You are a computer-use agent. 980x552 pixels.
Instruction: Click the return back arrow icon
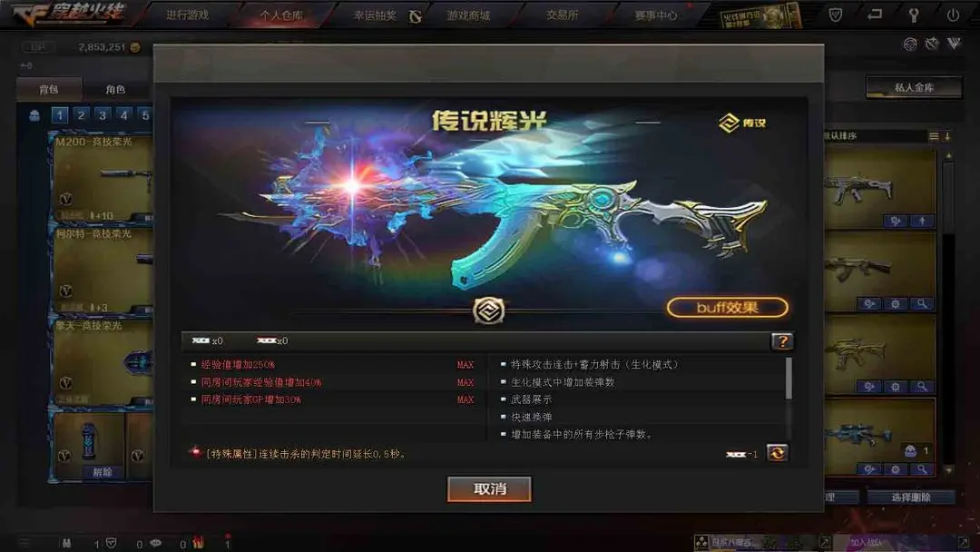click(875, 15)
